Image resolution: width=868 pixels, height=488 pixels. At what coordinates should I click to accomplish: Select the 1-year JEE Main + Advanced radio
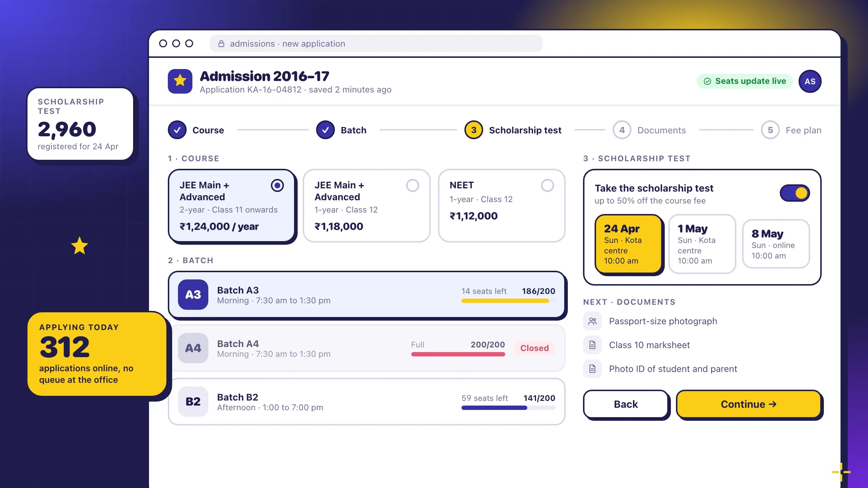pyautogui.click(x=413, y=185)
